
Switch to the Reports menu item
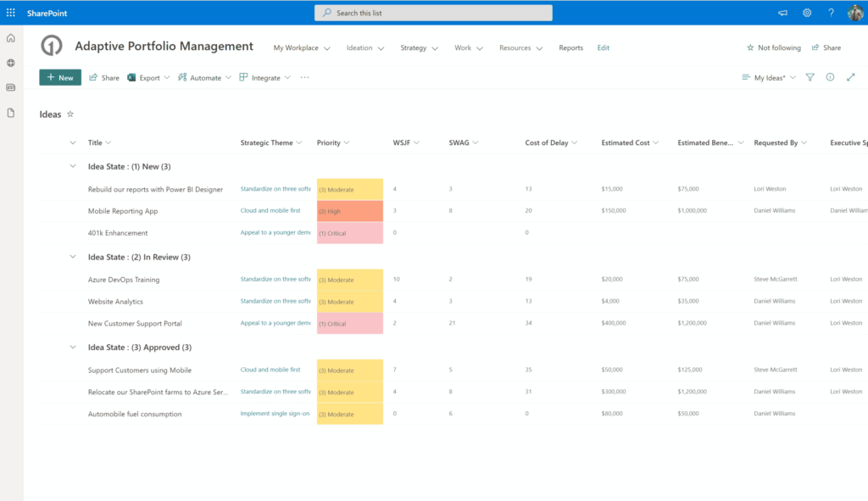point(570,48)
